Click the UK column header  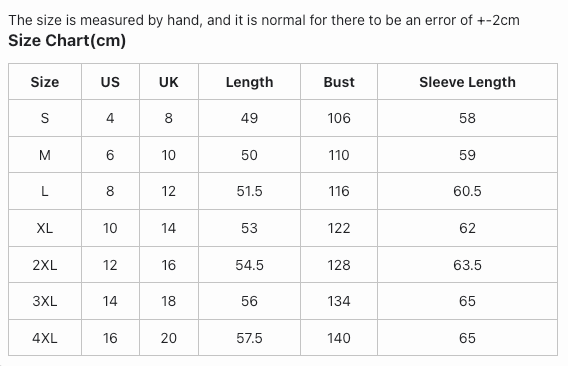pos(169,82)
